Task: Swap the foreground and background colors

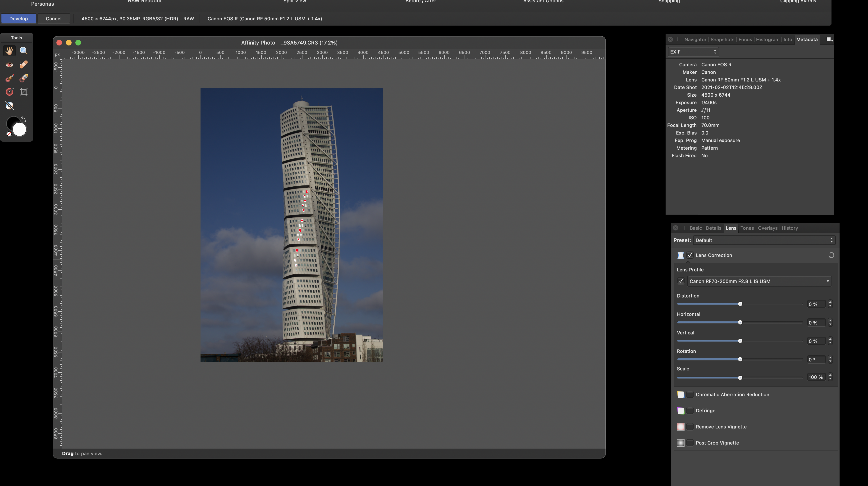Action: click(24, 119)
